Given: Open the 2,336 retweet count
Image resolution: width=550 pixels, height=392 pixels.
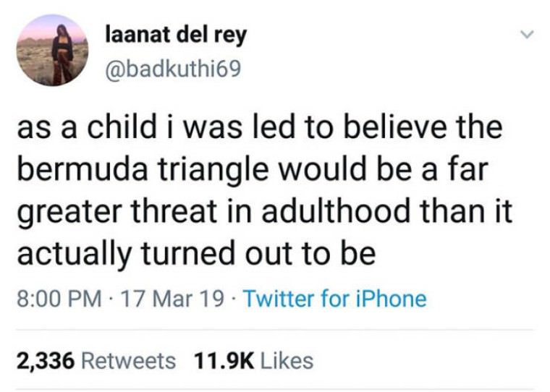Looking at the screenshot, I should (46, 362).
